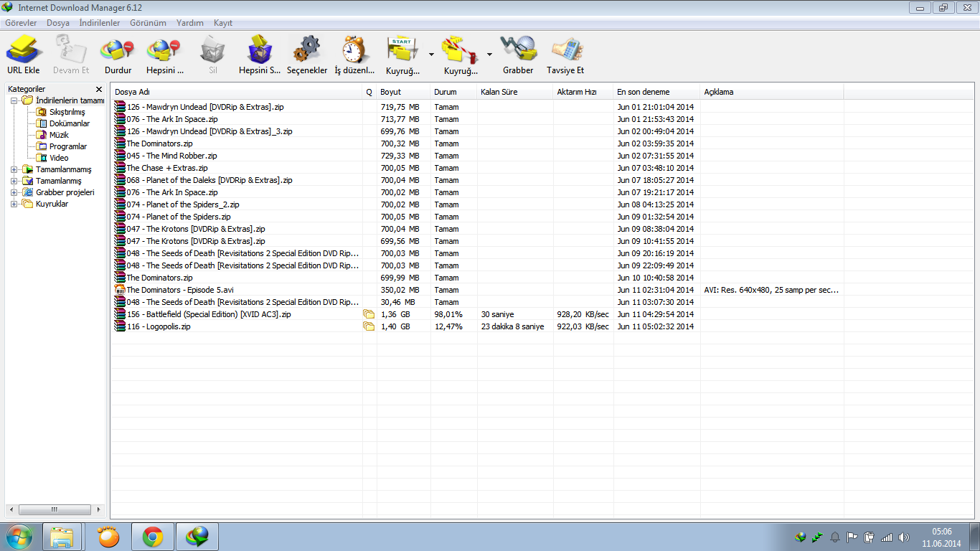Click the queue icon in the 156 - Battlefield row
The image size is (980, 551).
(369, 314)
